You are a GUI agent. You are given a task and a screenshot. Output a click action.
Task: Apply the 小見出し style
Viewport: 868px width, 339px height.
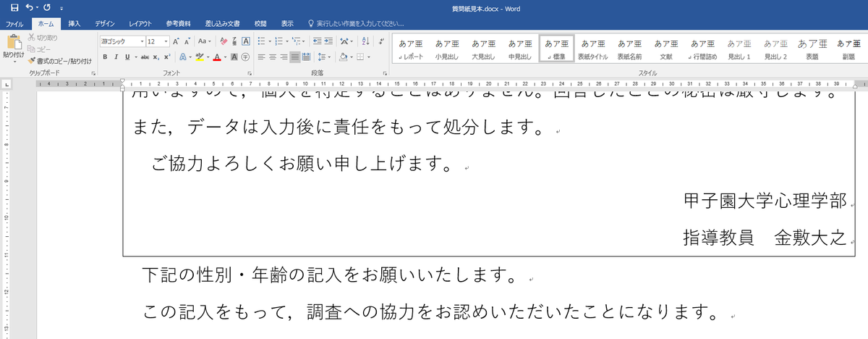tap(447, 48)
